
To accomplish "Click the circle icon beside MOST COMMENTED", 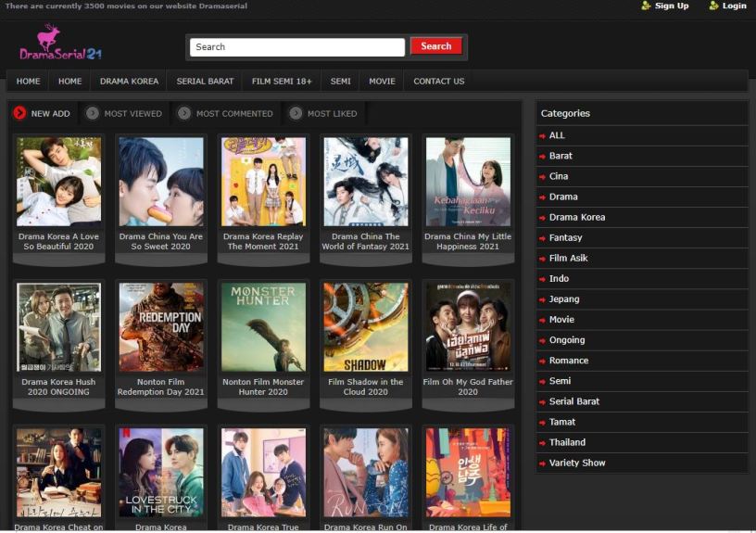I will pos(183,113).
